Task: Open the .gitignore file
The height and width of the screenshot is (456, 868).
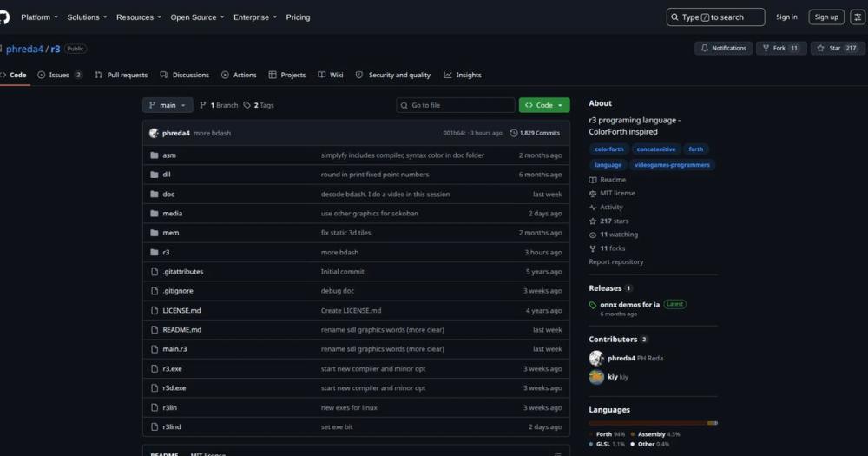Action: pos(178,291)
